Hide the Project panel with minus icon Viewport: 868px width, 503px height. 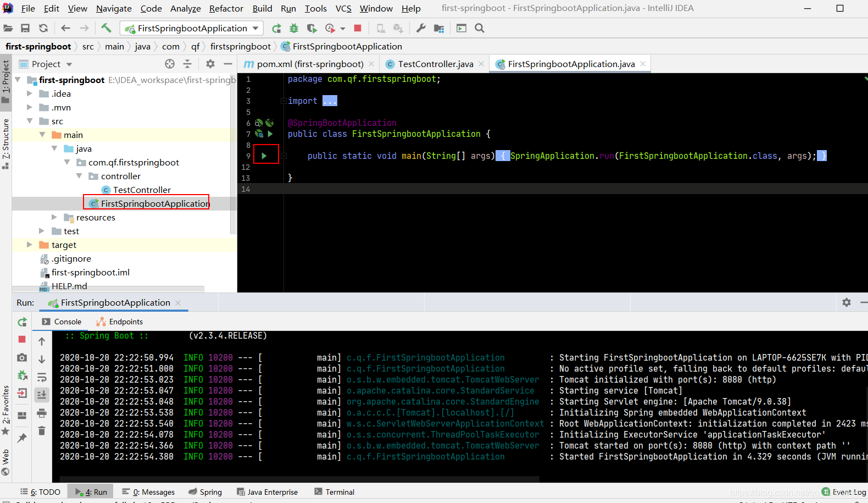[x=227, y=64]
